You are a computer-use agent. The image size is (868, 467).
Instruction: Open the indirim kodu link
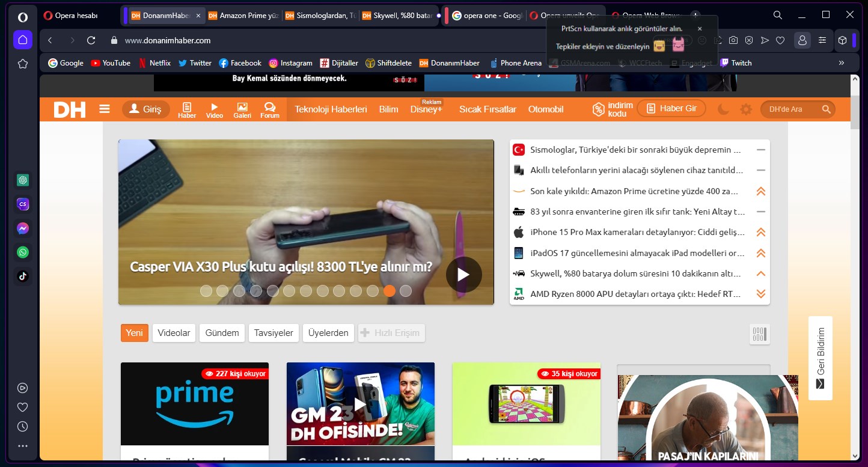tap(613, 109)
